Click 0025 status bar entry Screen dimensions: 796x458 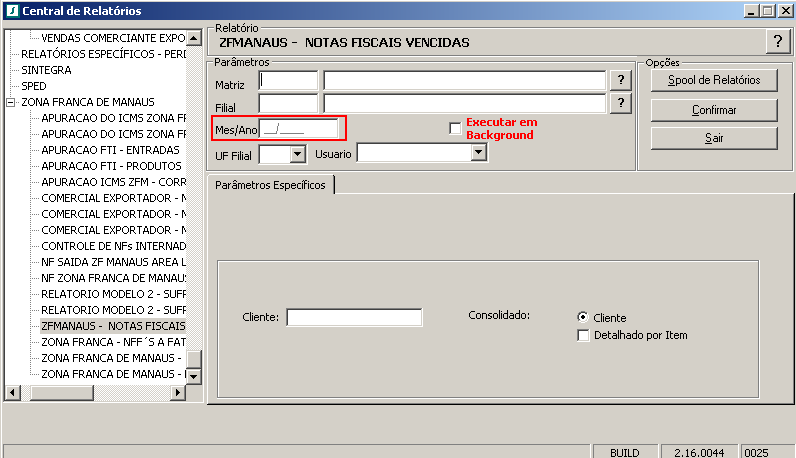(x=756, y=452)
